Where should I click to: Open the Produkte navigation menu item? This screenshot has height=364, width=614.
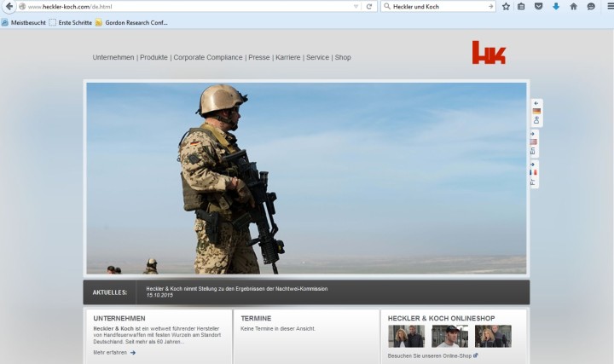(153, 57)
